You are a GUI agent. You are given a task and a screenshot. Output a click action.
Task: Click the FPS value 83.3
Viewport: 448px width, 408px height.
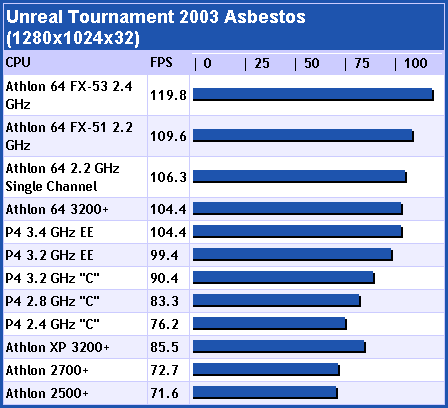[x=164, y=301]
